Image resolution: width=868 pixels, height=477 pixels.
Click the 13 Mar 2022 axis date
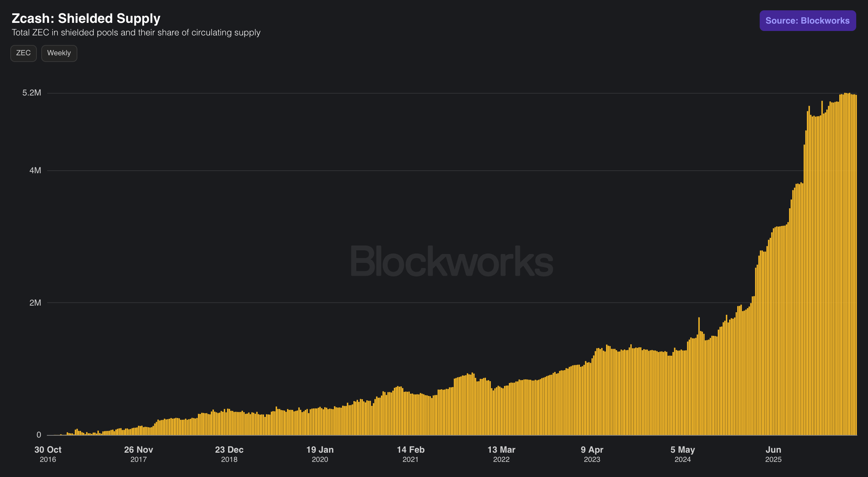(x=501, y=454)
